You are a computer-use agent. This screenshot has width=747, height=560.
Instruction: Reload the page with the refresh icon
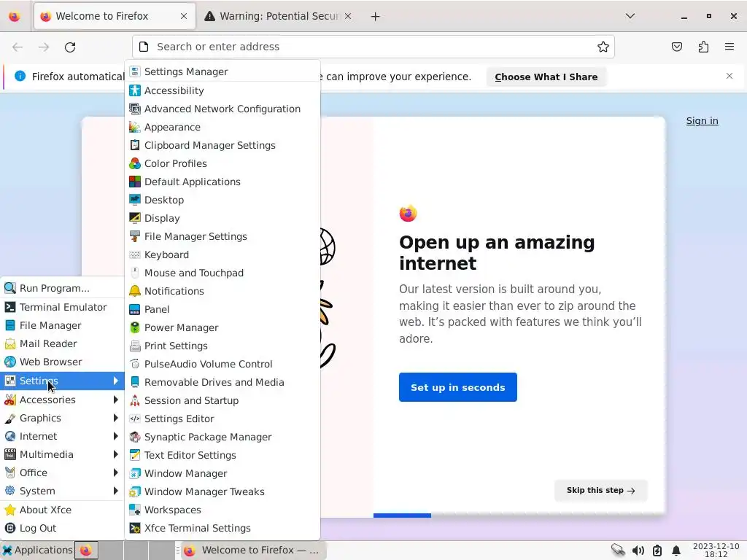(70, 47)
